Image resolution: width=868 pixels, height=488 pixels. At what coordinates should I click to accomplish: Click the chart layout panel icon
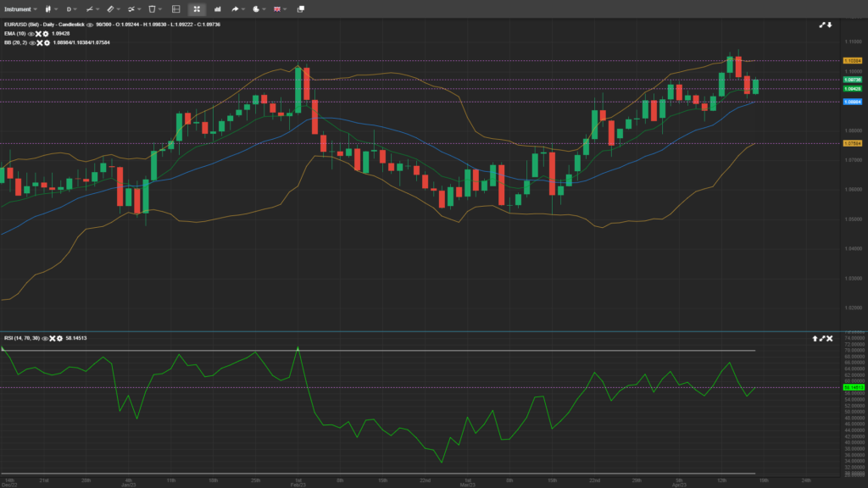pyautogui.click(x=175, y=8)
